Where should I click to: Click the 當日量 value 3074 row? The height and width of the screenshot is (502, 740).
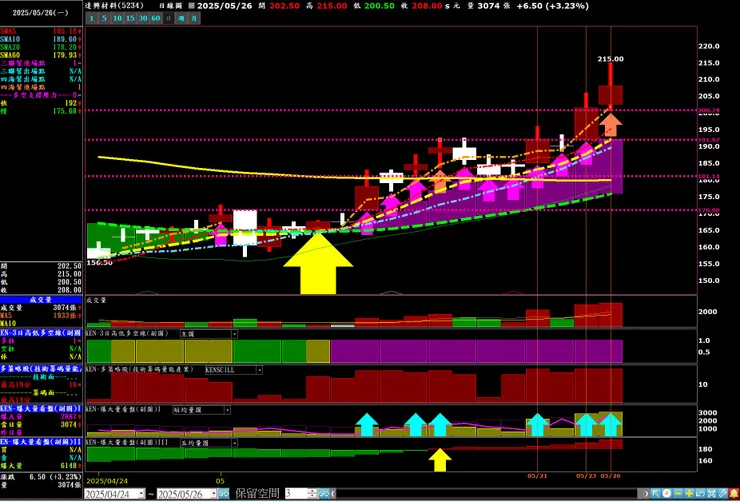tap(41, 424)
